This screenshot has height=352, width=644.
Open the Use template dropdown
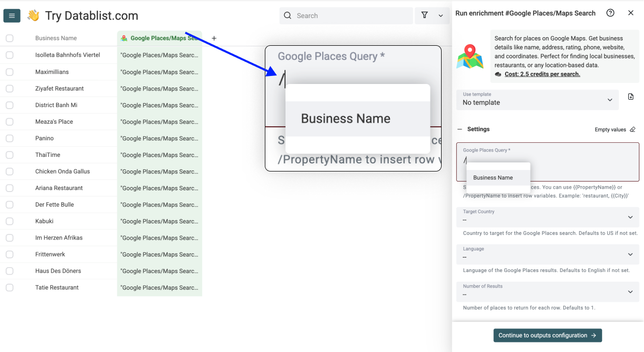point(537,100)
